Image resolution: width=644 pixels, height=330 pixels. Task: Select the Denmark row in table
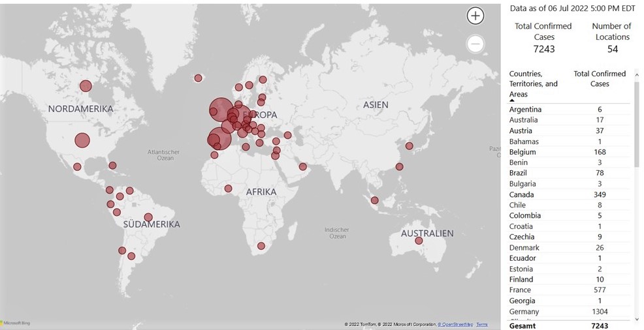tap(569, 248)
